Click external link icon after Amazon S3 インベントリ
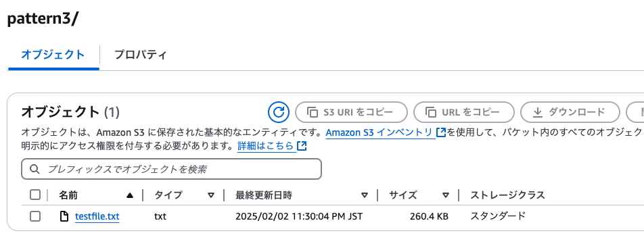 441,132
